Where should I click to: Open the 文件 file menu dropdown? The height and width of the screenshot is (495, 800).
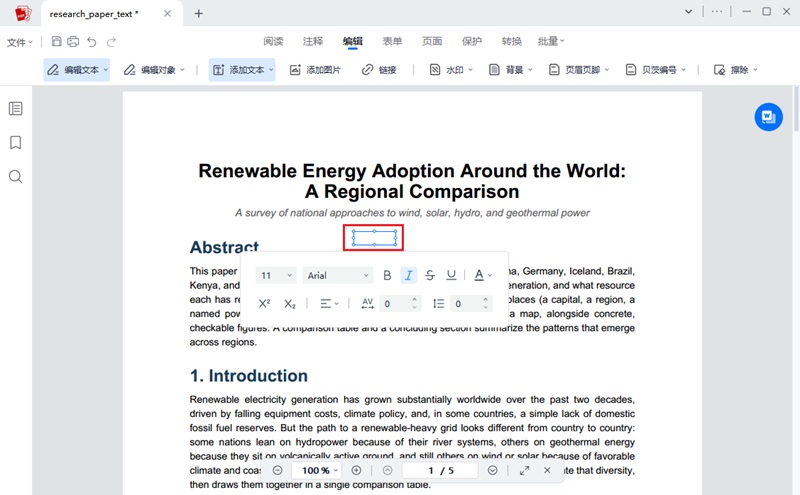click(19, 42)
